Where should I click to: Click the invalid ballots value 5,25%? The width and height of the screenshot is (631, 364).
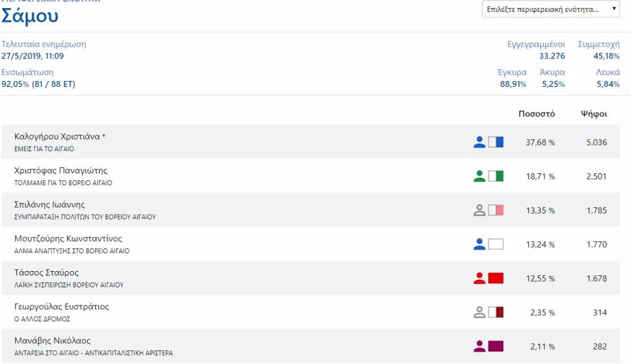coord(553,84)
